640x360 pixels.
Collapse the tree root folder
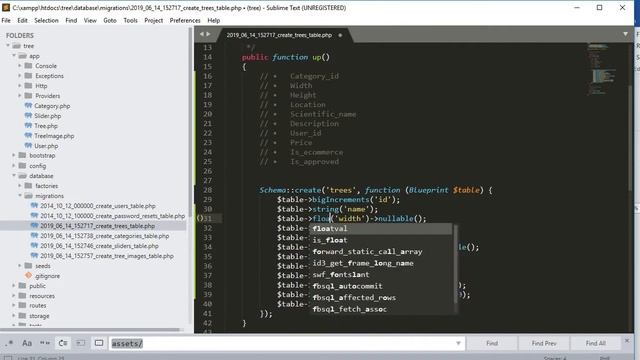click(x=8, y=46)
